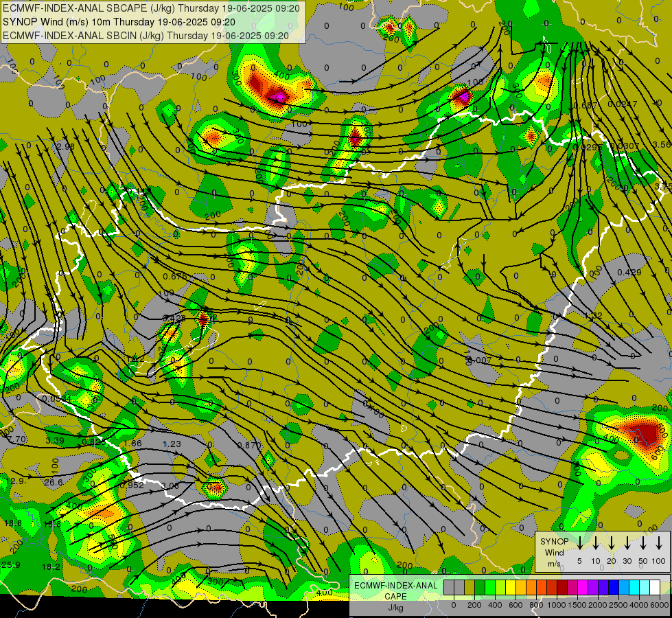
Task: Click the 20 m/s wind arrow in legend
Action: (x=612, y=542)
